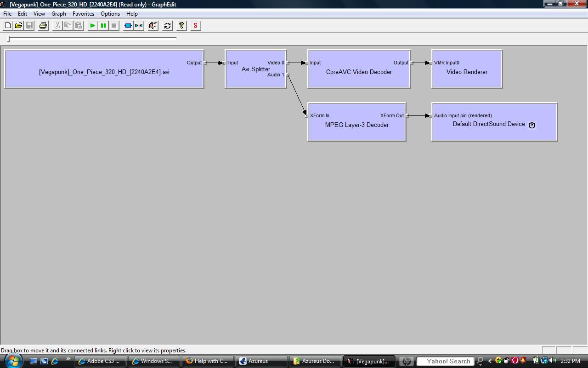Click clock icon on DirectSound Device filter

[532, 125]
